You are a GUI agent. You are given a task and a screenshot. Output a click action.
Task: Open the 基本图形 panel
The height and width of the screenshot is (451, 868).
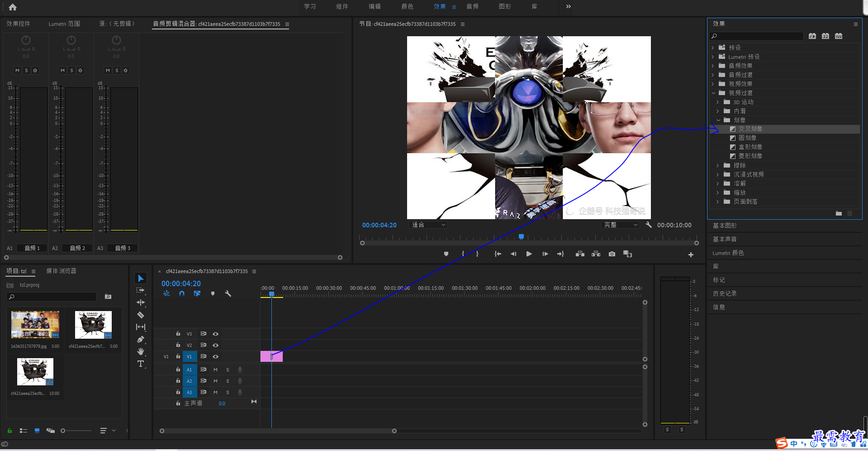725,225
